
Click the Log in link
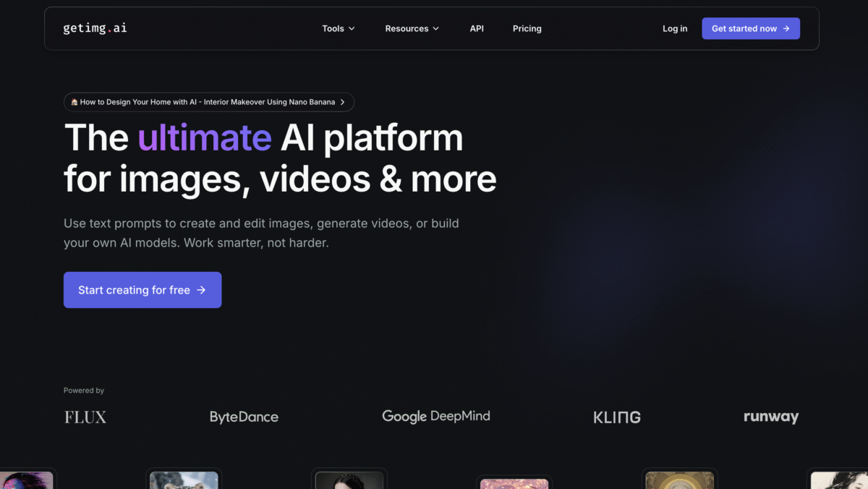[675, 28]
